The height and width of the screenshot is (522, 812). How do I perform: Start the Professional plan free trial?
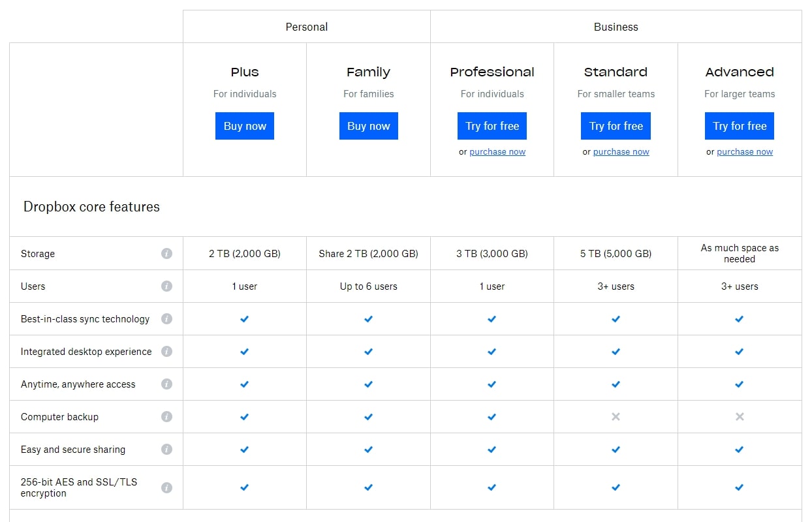(492, 126)
